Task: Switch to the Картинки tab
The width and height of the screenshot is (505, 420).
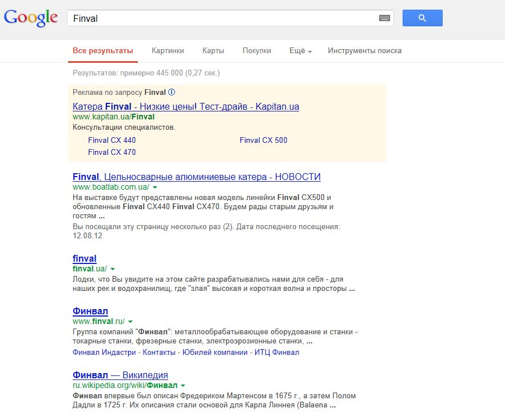Action: [x=168, y=51]
